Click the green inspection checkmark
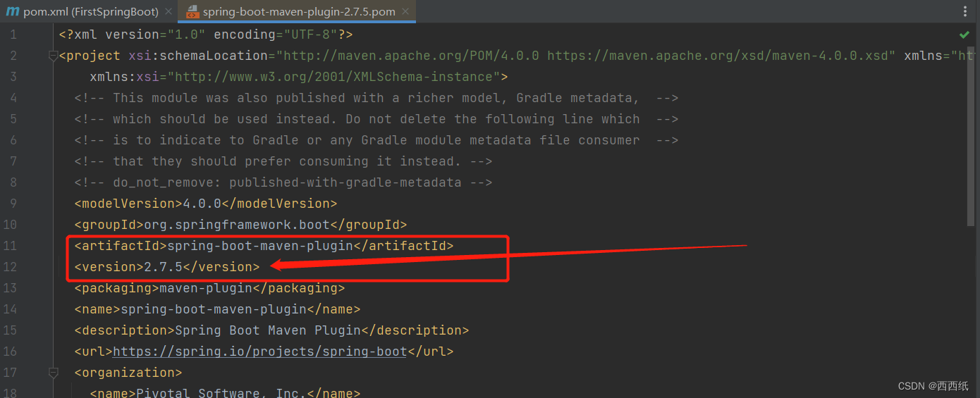The image size is (980, 398). [964, 35]
